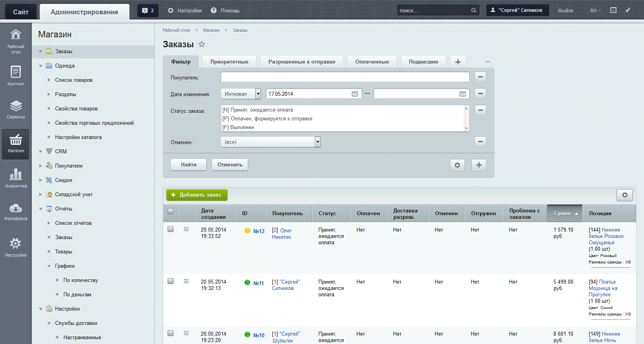Switch to the Приоритетные filter tab

point(229,62)
